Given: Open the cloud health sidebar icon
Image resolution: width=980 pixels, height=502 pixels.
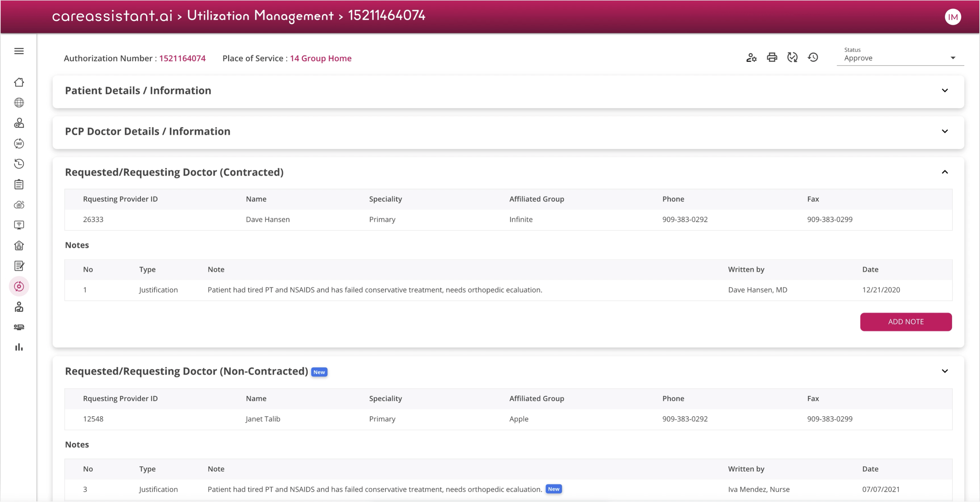Looking at the screenshot, I should tap(19, 205).
